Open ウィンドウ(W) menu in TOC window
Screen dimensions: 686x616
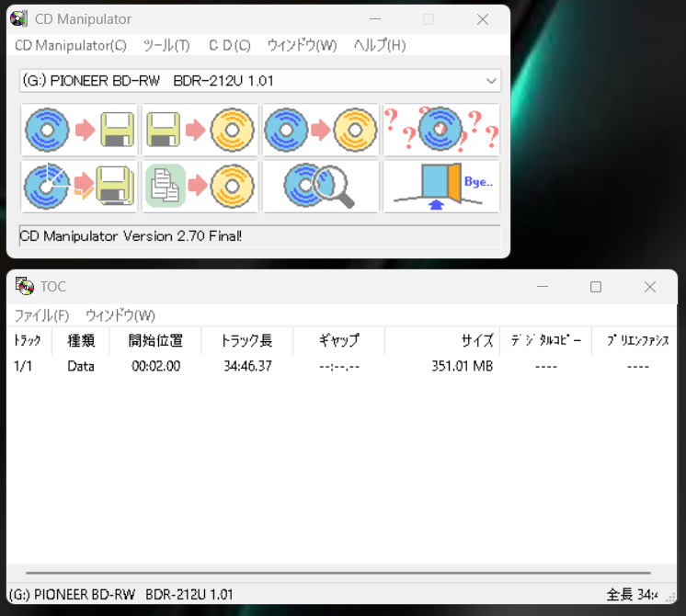tap(120, 315)
